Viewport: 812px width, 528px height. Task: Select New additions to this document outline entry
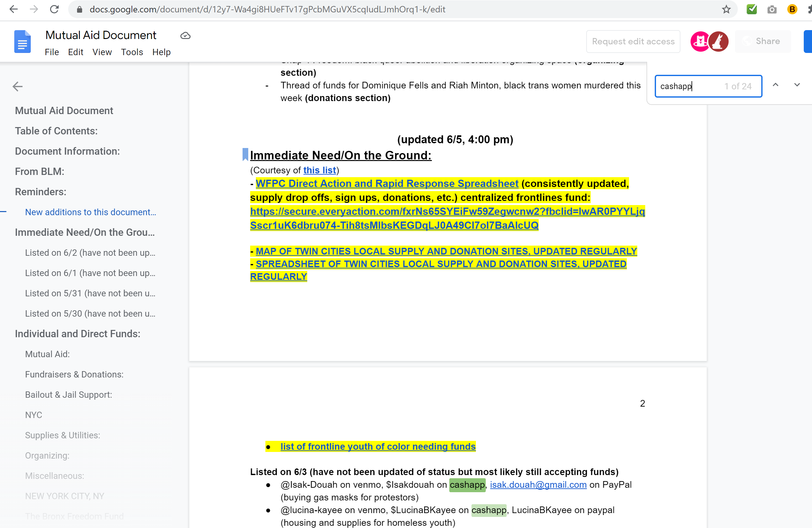pos(90,212)
